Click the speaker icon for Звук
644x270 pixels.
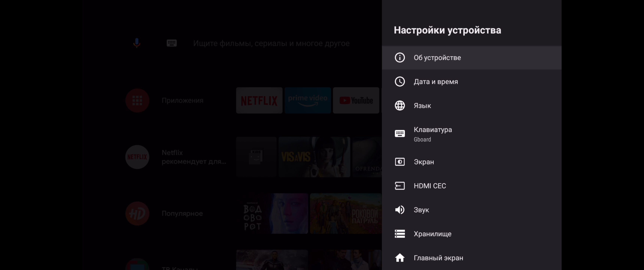tap(400, 210)
